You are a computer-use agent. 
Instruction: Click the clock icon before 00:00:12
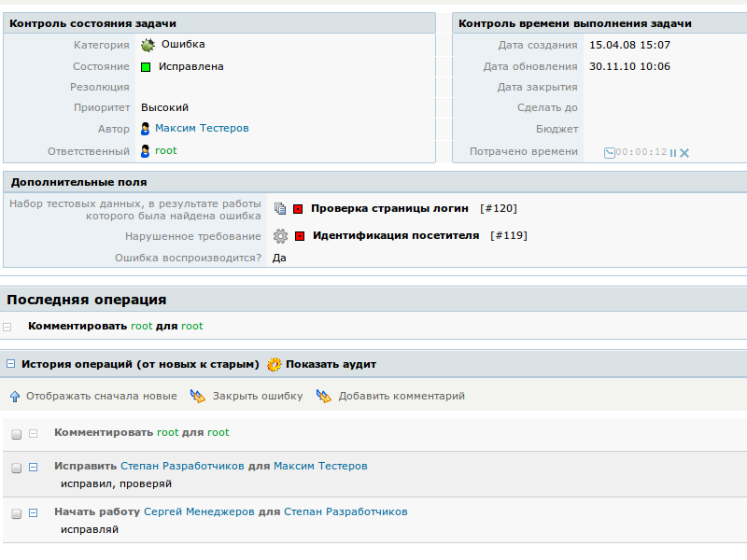tap(609, 153)
